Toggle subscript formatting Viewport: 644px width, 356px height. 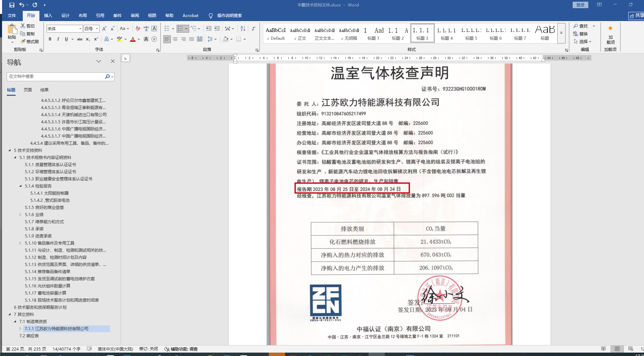pos(88,39)
